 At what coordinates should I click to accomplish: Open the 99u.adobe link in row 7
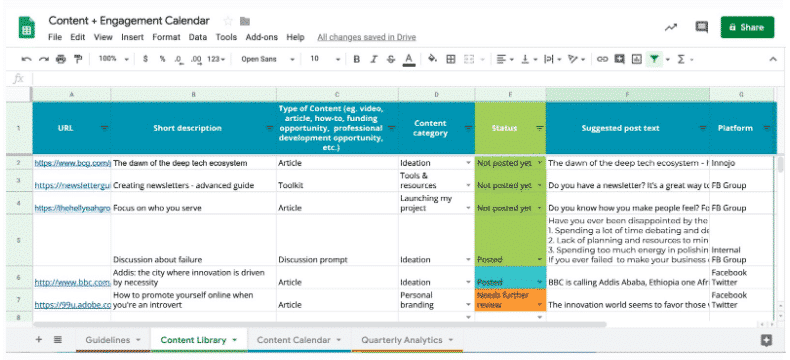(73, 305)
